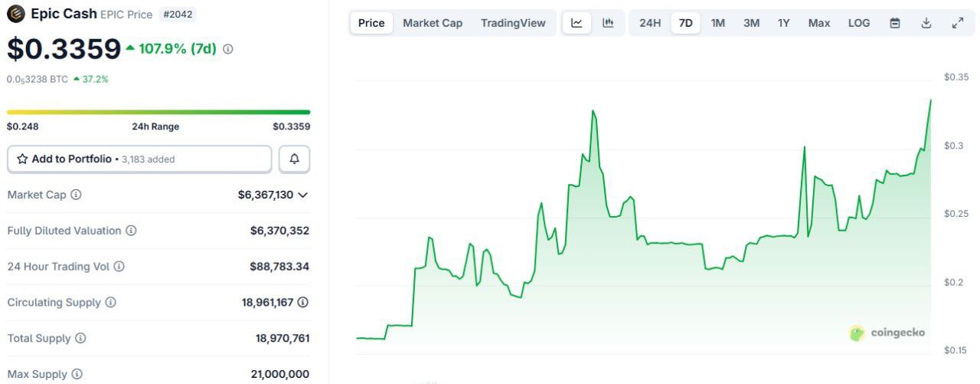
Task: Click the info icon beside Market Cap label
Action: coord(76,195)
